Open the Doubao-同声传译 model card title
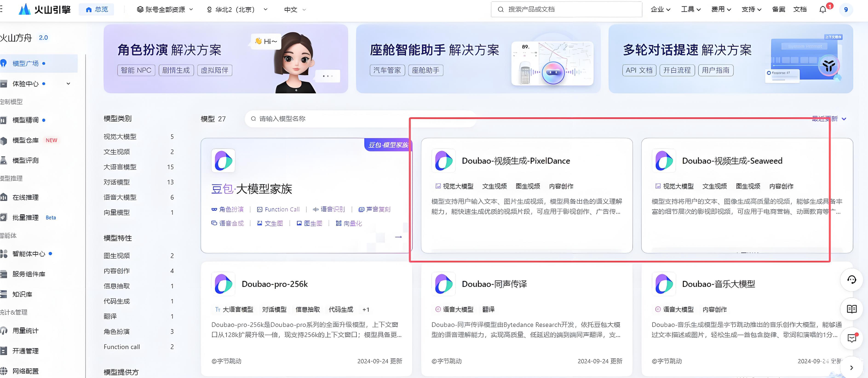The width and height of the screenshot is (868, 378). (494, 284)
